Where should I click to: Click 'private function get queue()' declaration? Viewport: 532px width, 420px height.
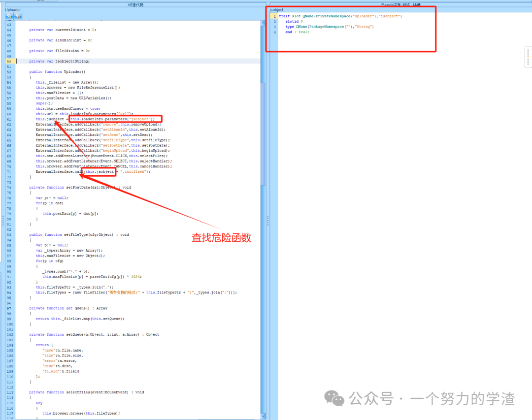[68, 308]
